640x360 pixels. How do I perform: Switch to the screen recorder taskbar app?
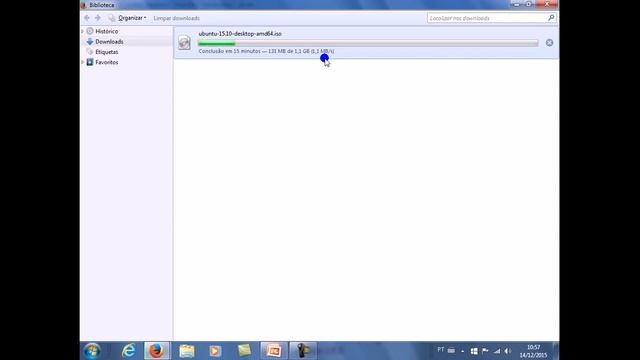303,351
